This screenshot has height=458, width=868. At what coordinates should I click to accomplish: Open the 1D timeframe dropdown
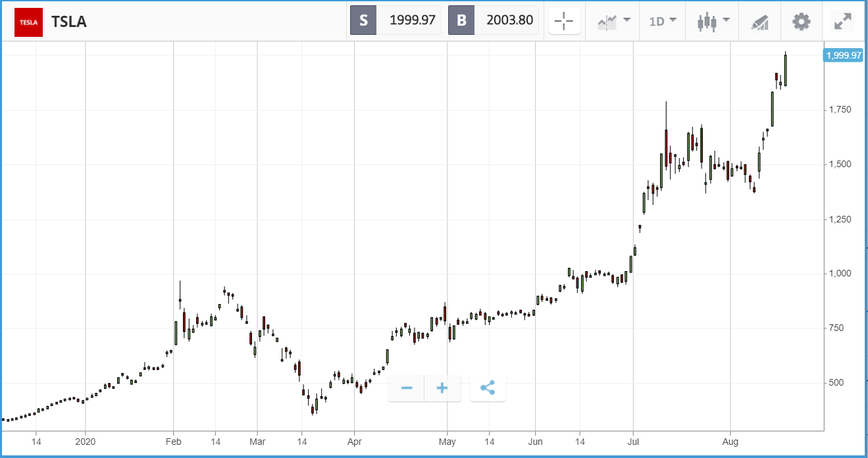663,21
